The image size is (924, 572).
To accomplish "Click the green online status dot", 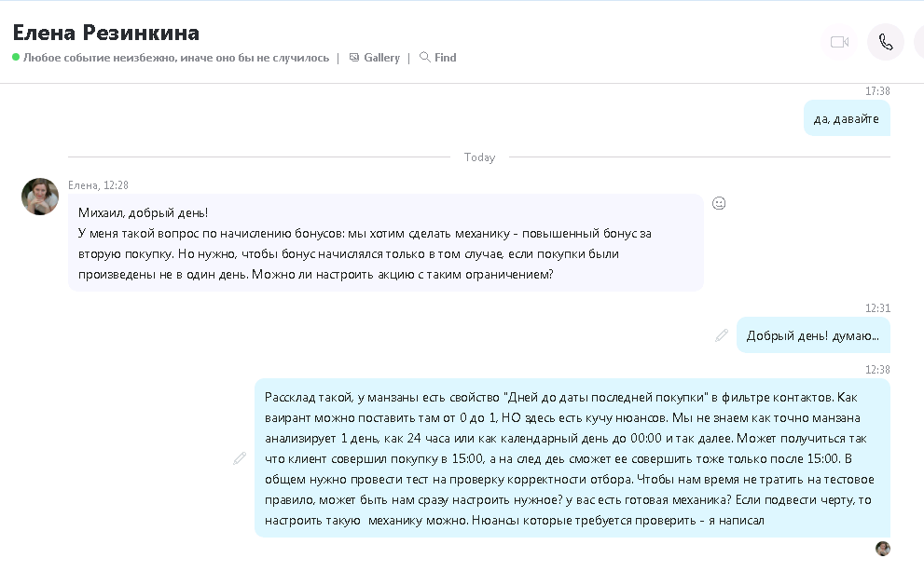I will (16, 58).
